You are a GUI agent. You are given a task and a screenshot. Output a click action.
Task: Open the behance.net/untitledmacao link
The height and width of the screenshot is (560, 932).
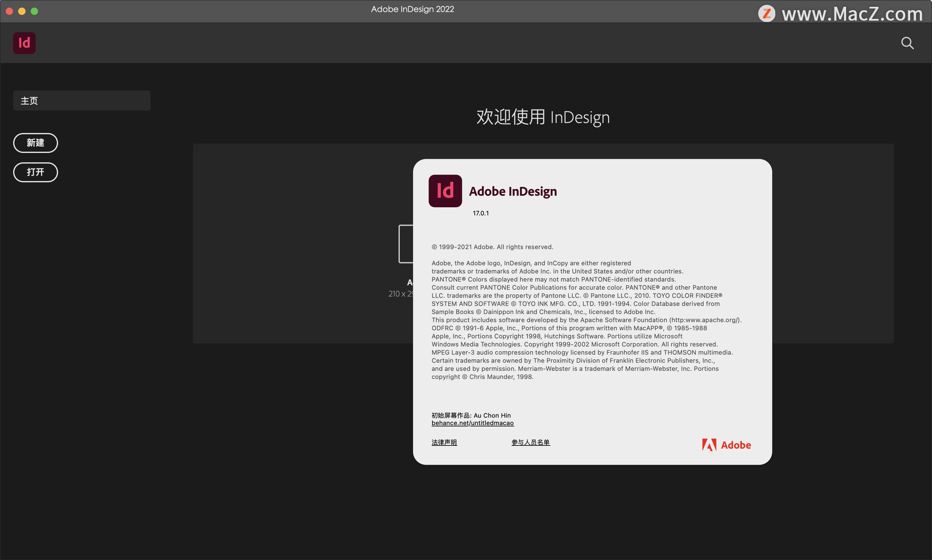[x=472, y=423]
